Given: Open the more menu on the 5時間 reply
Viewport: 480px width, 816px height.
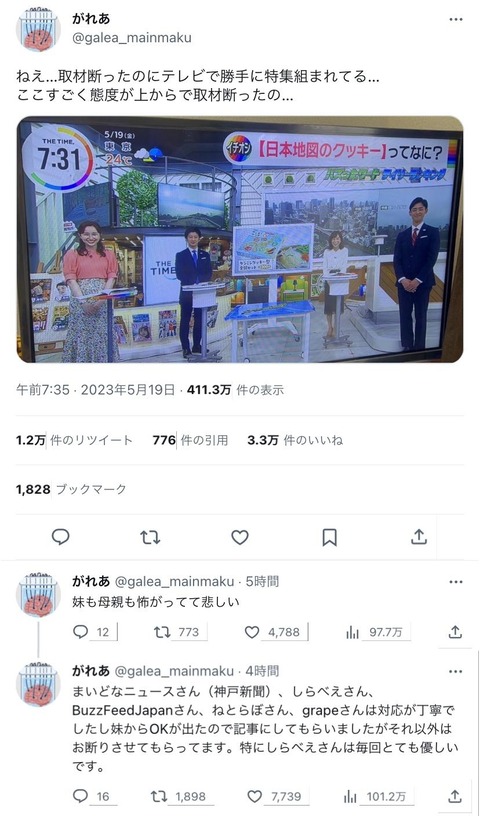Looking at the screenshot, I should pyautogui.click(x=456, y=581).
